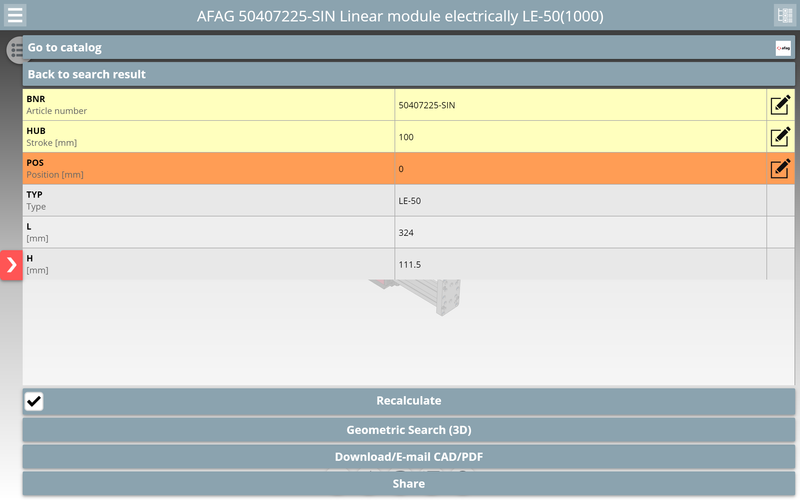Toggle the Recalculate checkbox

[x=34, y=401]
